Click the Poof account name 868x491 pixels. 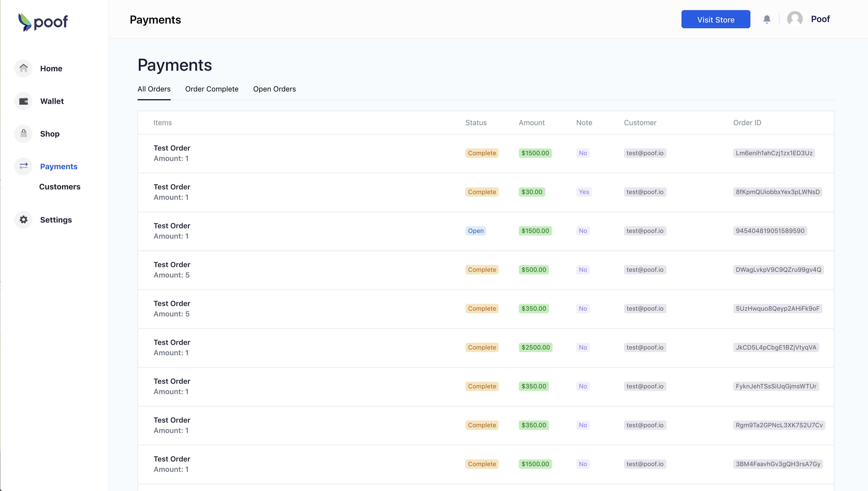coord(820,19)
